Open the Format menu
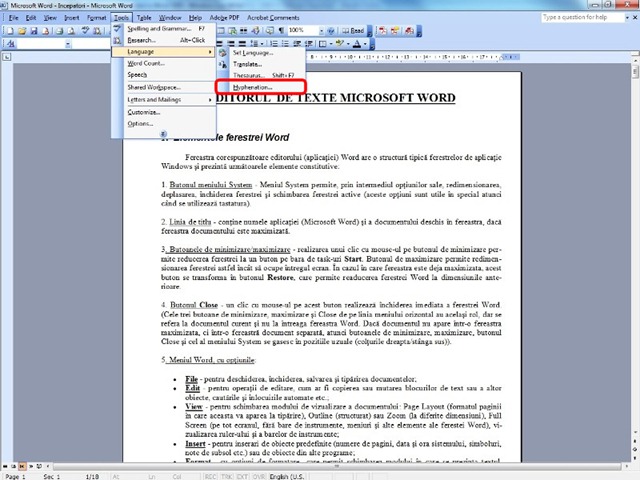The width and height of the screenshot is (640, 480). click(x=96, y=18)
